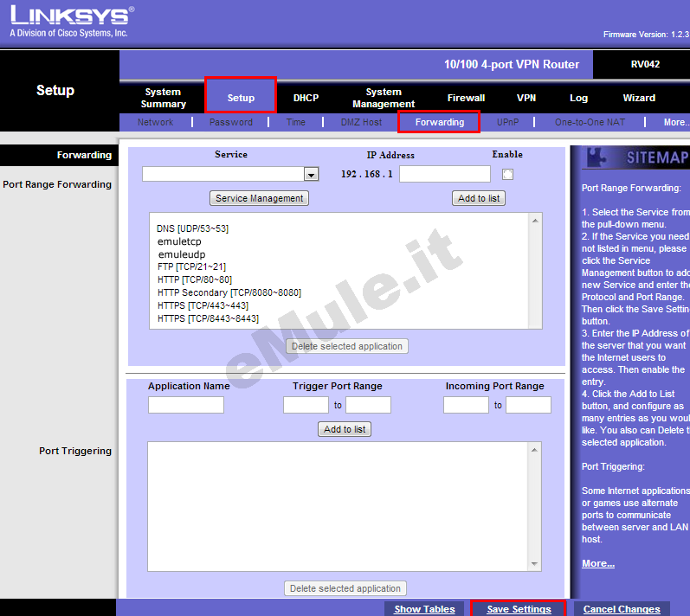Open the DHCP tab
This screenshot has height=616, width=690.
tap(306, 98)
